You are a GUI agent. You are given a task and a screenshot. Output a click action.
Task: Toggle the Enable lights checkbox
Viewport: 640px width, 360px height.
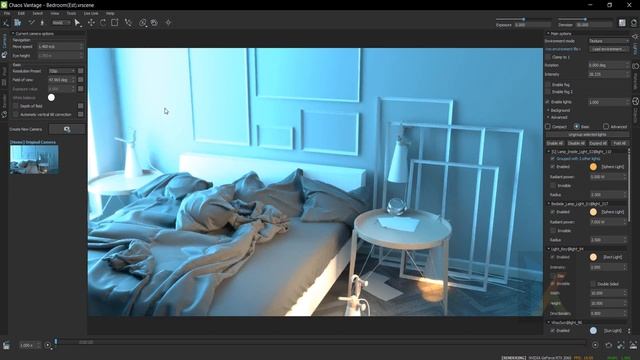(x=548, y=102)
